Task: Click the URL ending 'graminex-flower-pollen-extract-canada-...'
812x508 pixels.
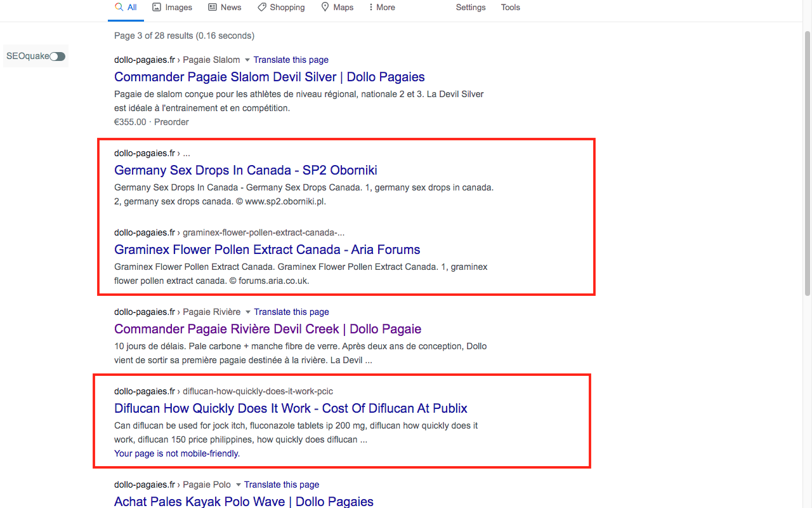Action: (x=230, y=232)
